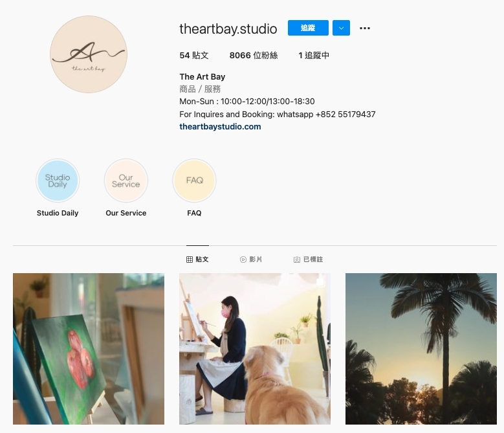Open the Studio Daily highlight circle
Image resolution: width=504 pixels, height=433 pixels.
(58, 181)
